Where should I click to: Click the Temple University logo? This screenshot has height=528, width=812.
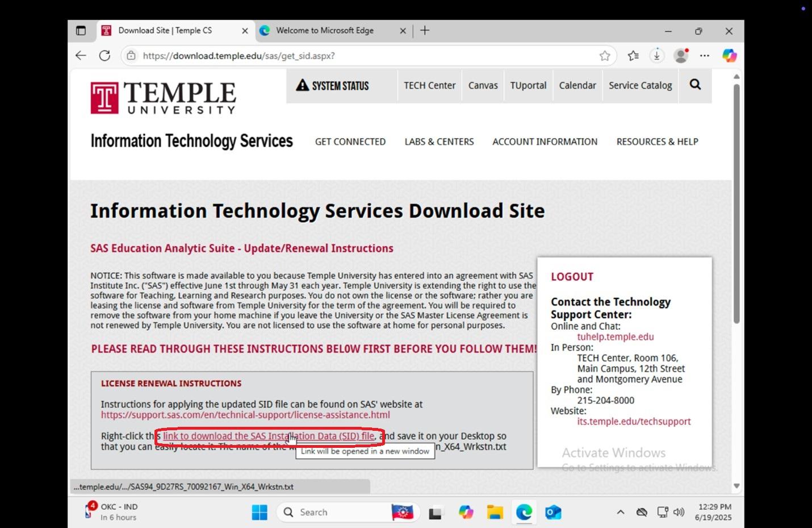coord(163,98)
